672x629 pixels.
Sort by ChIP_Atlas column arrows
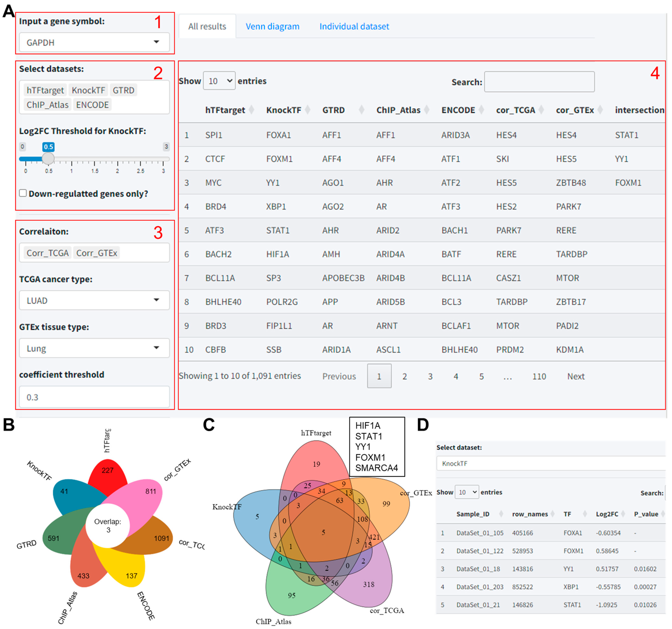427,110
